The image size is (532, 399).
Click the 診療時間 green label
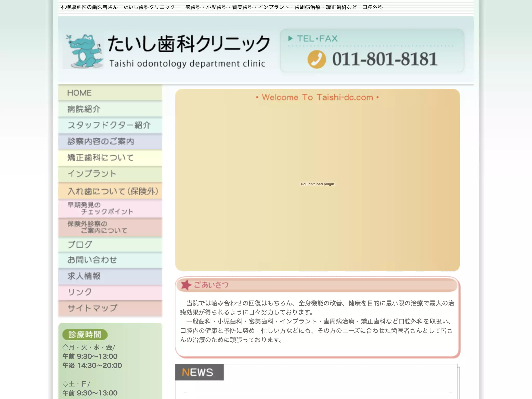85,335
